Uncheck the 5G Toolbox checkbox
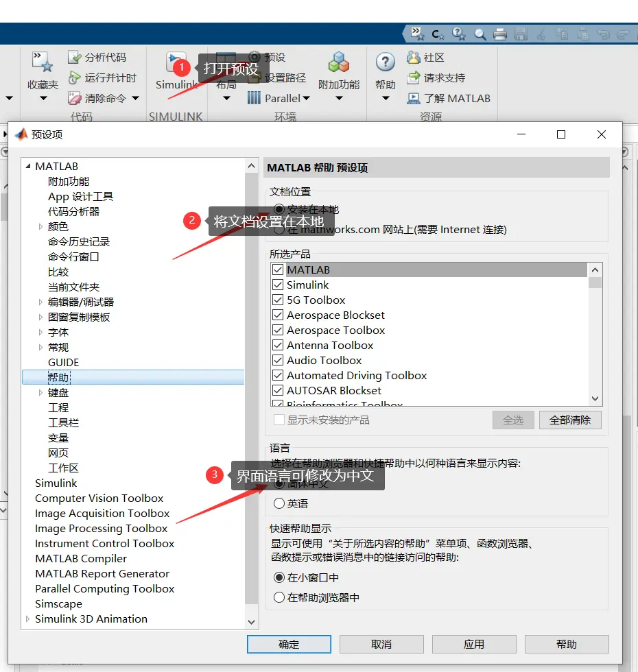The width and height of the screenshot is (638, 672). click(278, 300)
